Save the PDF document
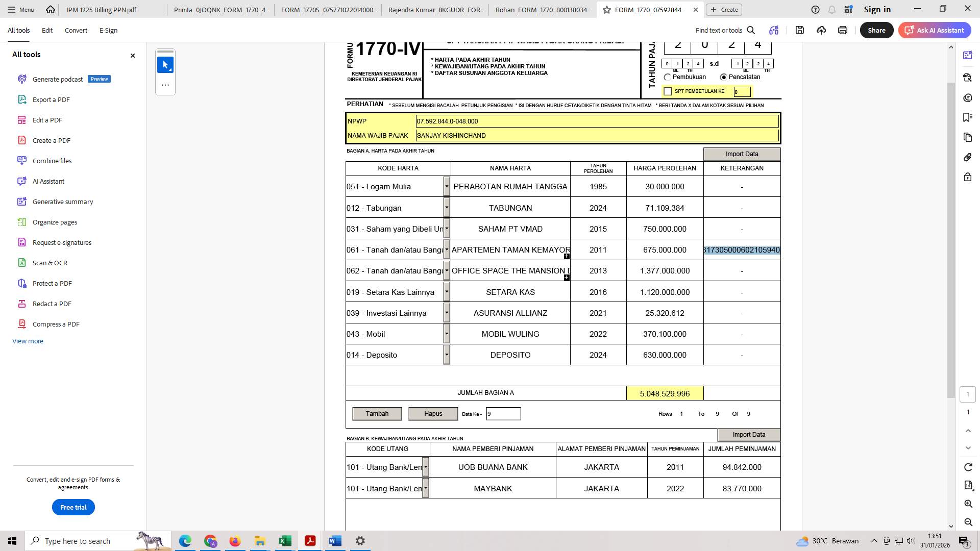 point(799,30)
